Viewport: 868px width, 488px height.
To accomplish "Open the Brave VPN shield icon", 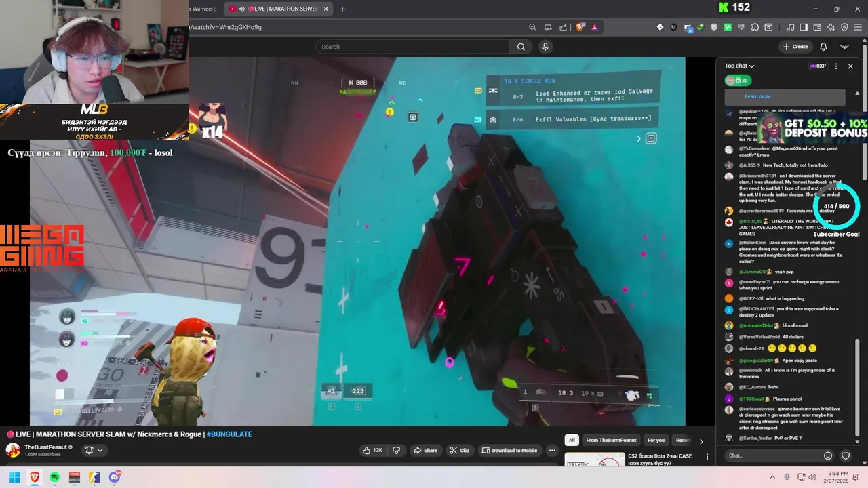I will pyautogui.click(x=844, y=27).
